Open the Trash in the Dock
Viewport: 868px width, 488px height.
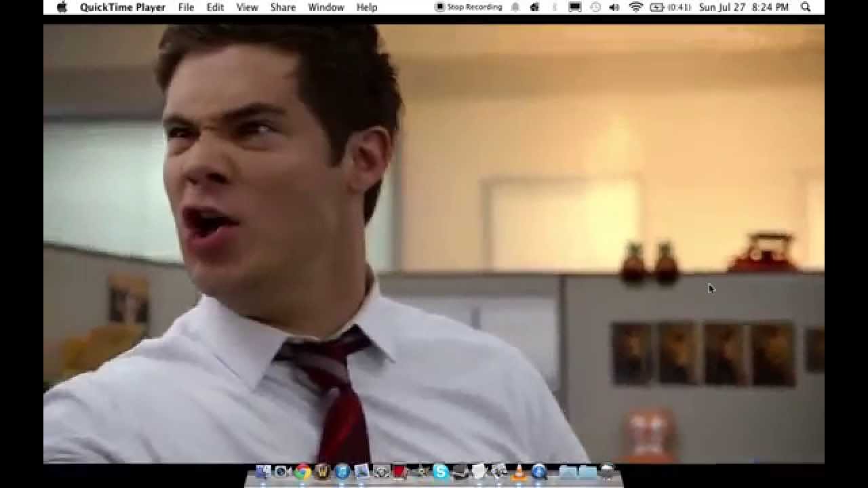(608, 471)
